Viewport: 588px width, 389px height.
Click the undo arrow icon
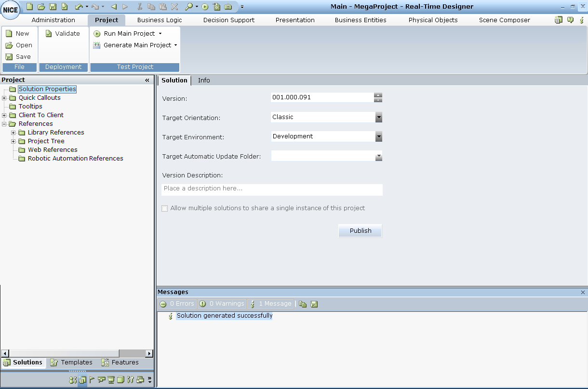(79, 7)
